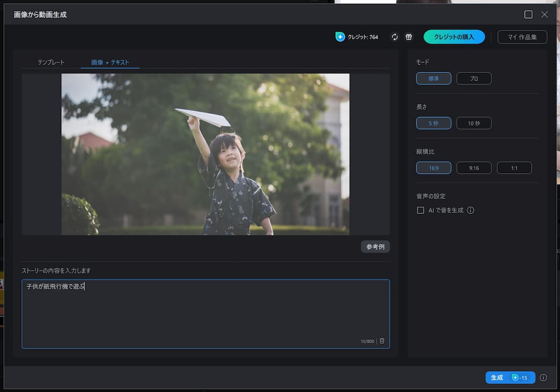View examples with the 参考例 button
The image size is (560, 392).
375,247
